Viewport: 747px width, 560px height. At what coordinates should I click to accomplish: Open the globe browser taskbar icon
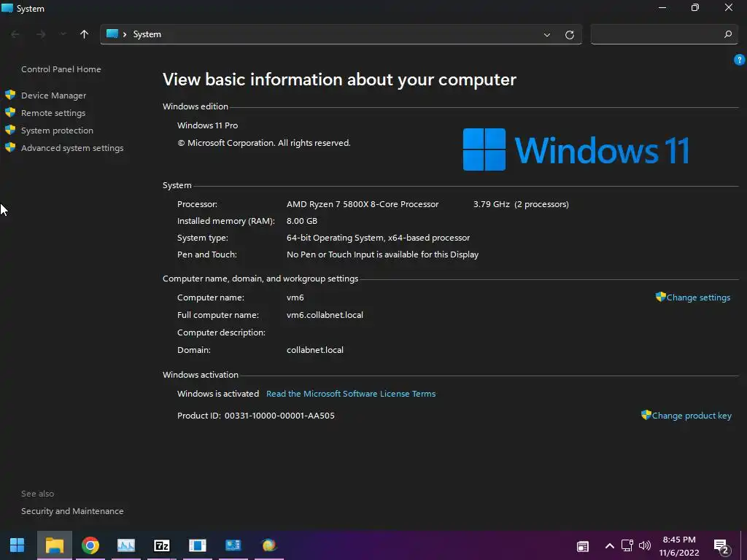(x=269, y=545)
